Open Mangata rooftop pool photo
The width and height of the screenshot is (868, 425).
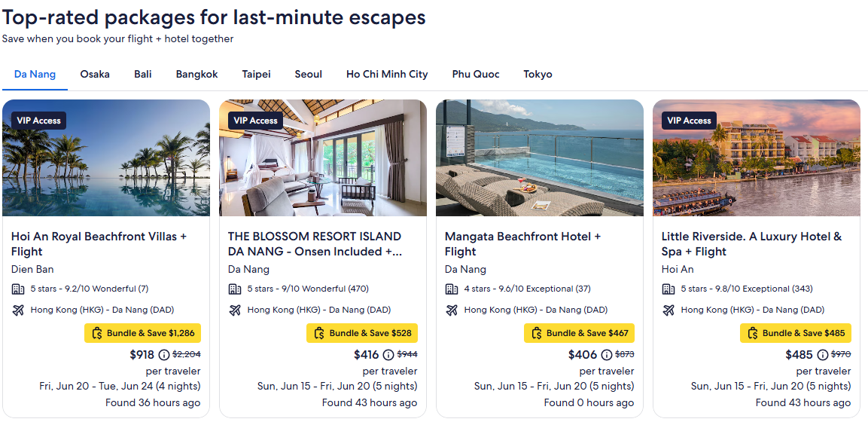pyautogui.click(x=539, y=158)
